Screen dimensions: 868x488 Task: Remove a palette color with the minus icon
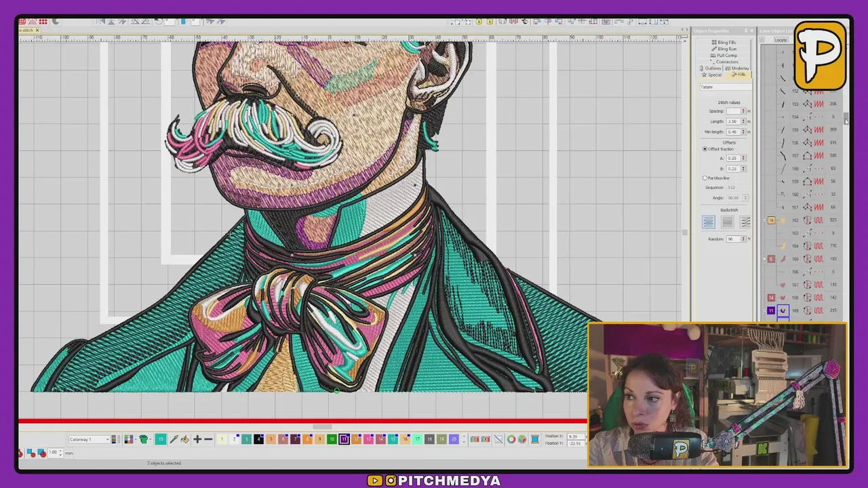(208, 439)
